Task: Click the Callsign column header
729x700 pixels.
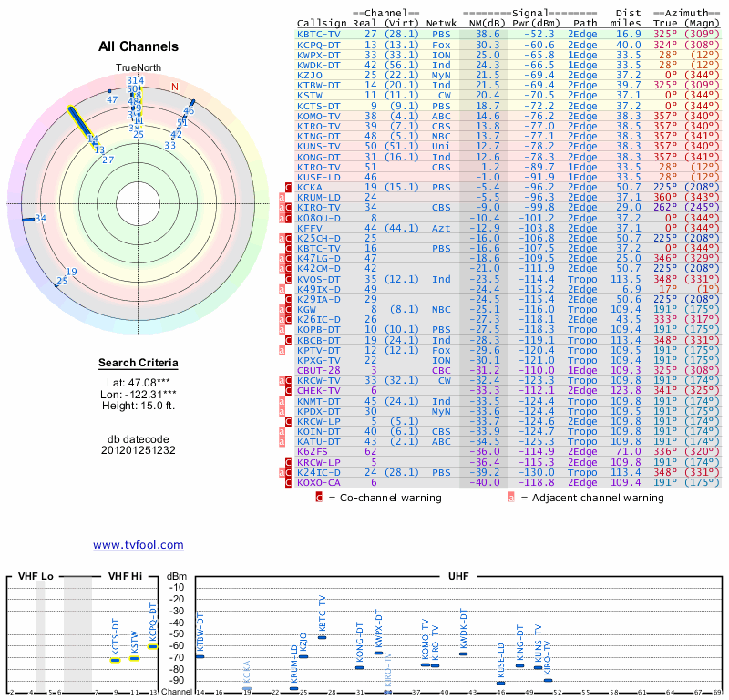Action: [320, 23]
